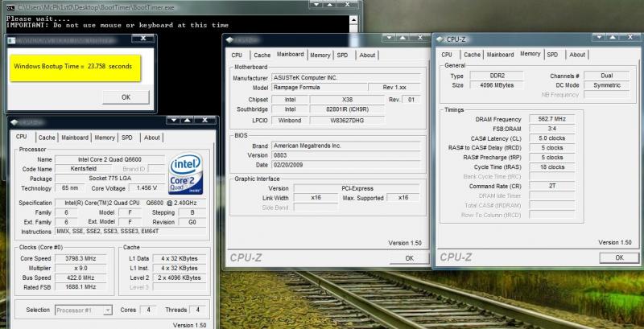
Task: Open Memory tab in the processor window
Action: point(105,138)
